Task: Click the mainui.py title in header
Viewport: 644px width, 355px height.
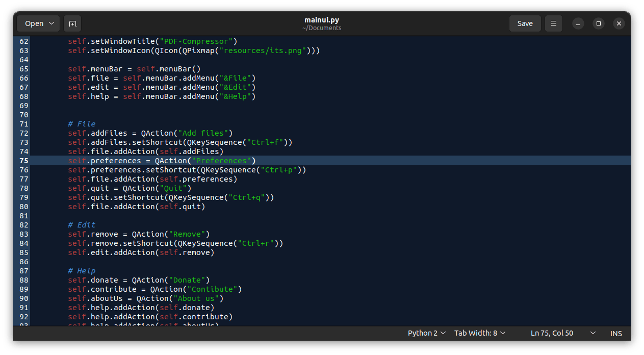Action: [x=321, y=20]
